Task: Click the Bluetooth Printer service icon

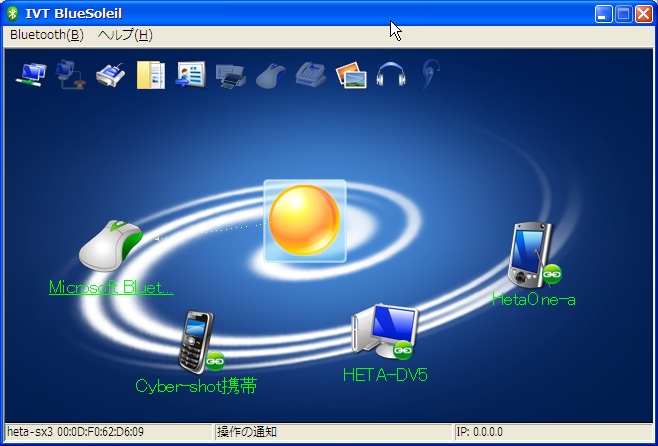Action: coord(230,76)
